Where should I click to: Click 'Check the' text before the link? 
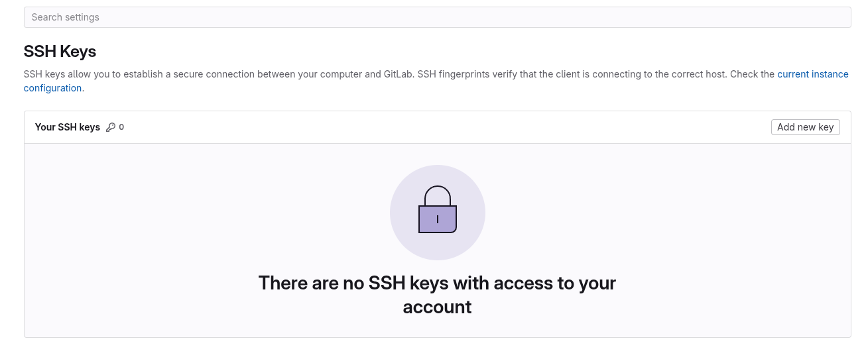(752, 74)
